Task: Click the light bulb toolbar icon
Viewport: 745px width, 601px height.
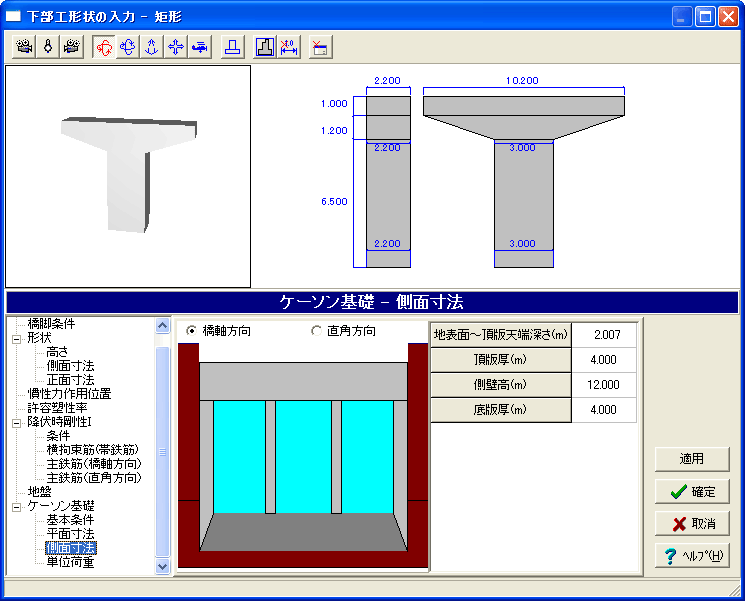Action: point(48,47)
